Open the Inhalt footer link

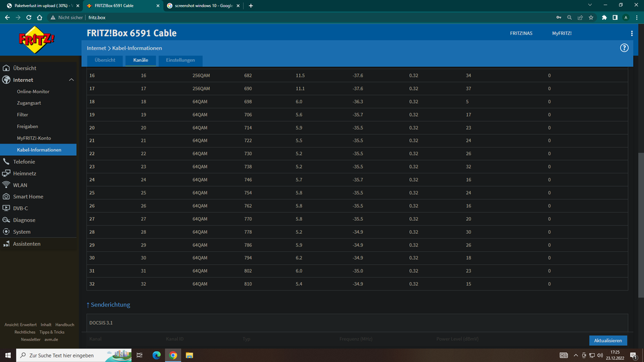coord(46,325)
